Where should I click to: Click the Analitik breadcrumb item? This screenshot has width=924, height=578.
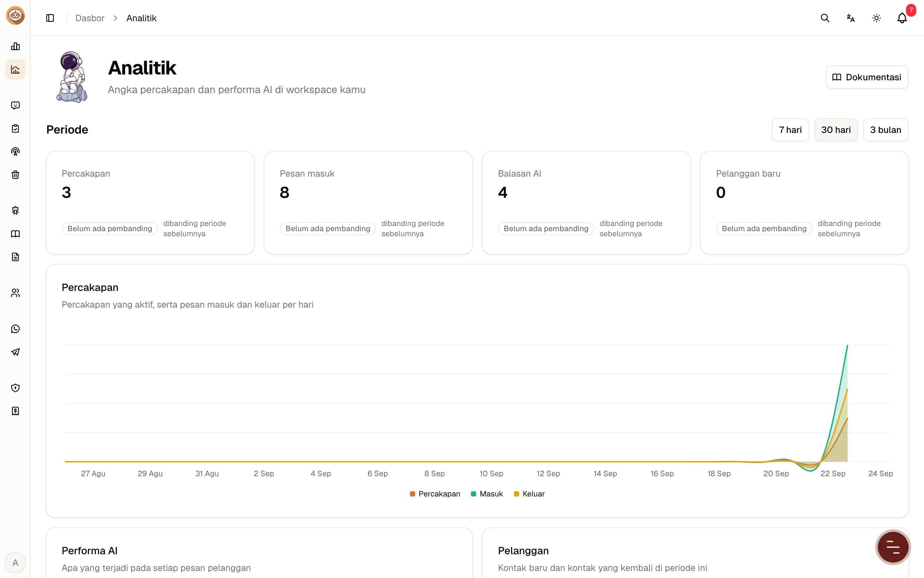pyautogui.click(x=141, y=18)
